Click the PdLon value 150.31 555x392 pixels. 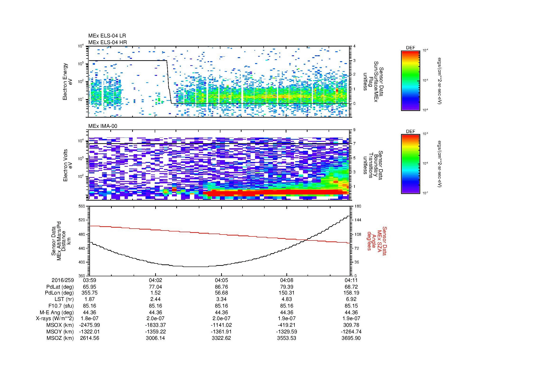(x=287, y=293)
